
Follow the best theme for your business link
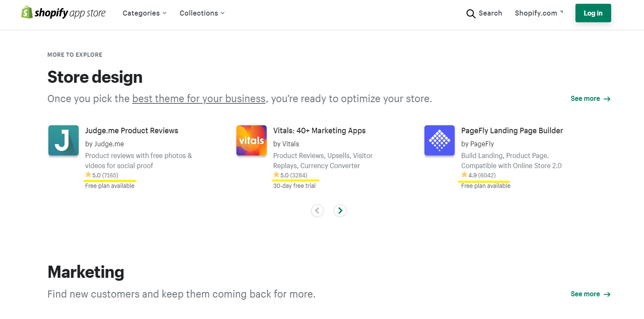point(199,99)
